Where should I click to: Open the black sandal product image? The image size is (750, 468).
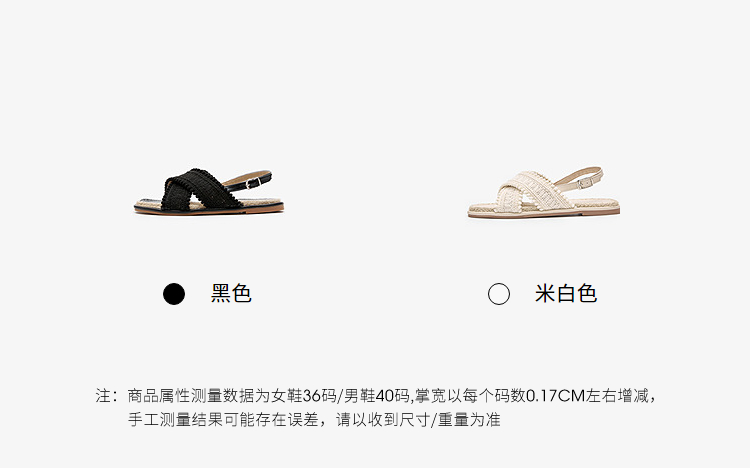[209, 191]
